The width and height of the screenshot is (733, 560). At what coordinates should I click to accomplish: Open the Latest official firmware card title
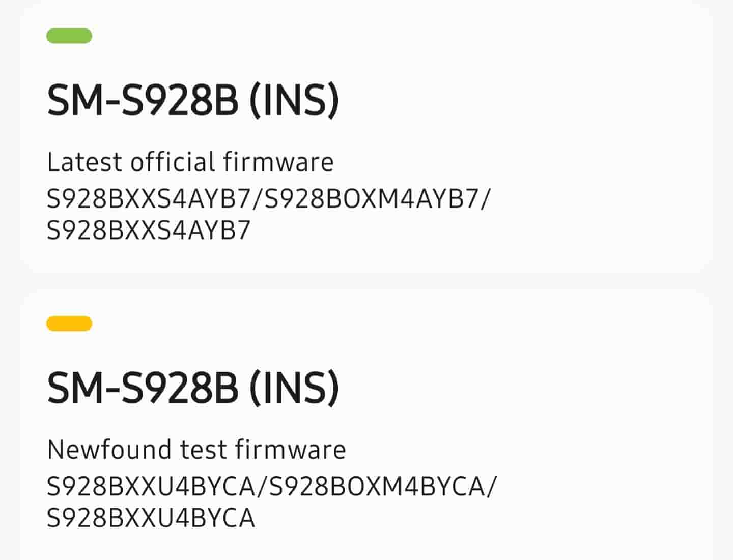tap(192, 101)
